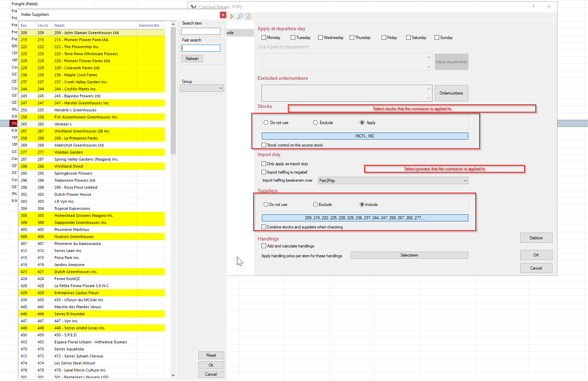Click the help question mark icon

click(533, 7)
